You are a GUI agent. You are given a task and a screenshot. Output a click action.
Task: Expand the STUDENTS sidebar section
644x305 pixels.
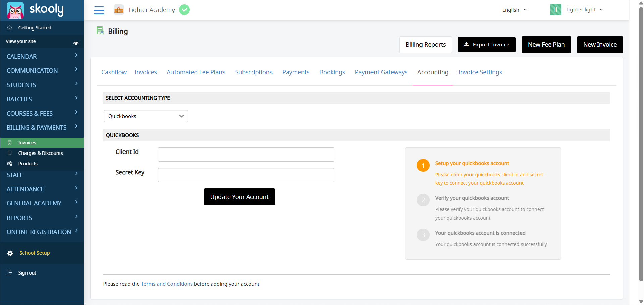[42, 85]
